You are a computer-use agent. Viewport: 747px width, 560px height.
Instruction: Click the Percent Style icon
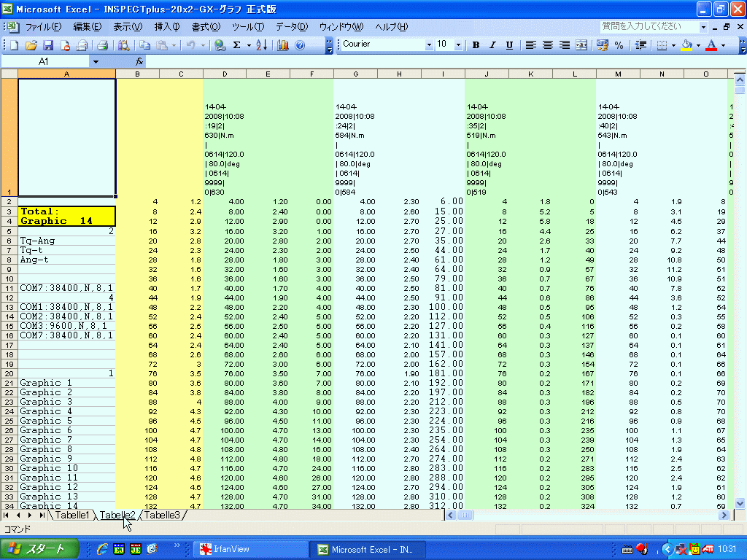coord(619,45)
